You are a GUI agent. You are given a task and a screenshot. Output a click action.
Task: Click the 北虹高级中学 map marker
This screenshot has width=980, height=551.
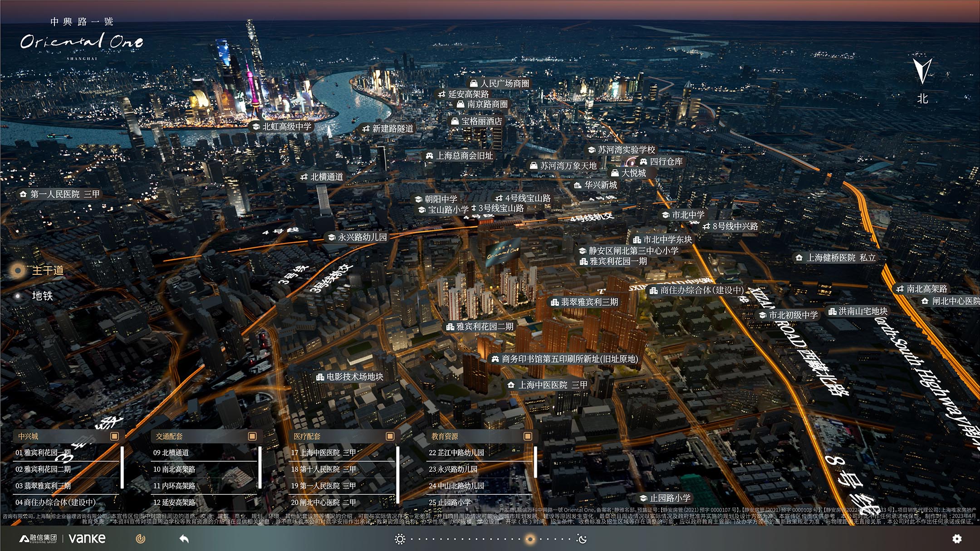click(x=282, y=127)
